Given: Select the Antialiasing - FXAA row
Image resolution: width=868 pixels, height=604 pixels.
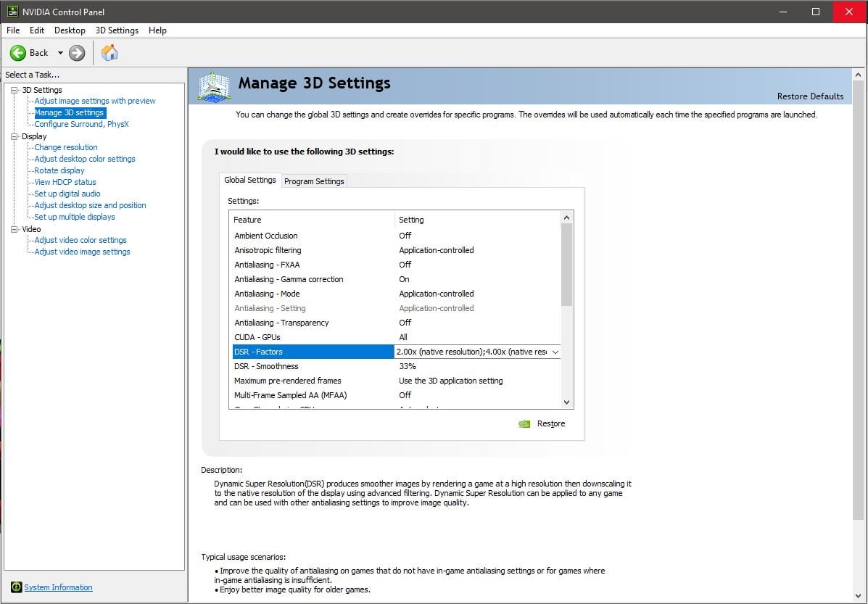Looking at the screenshot, I should pos(396,265).
